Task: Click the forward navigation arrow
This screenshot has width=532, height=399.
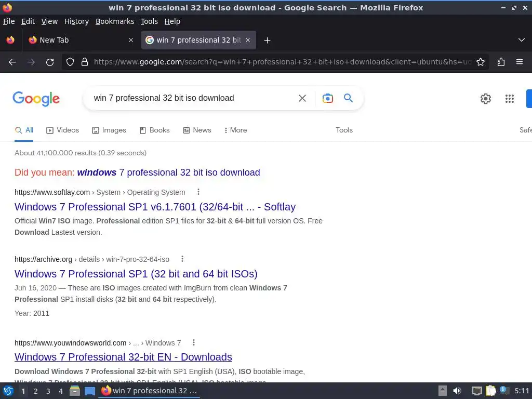Action: [x=31, y=62]
